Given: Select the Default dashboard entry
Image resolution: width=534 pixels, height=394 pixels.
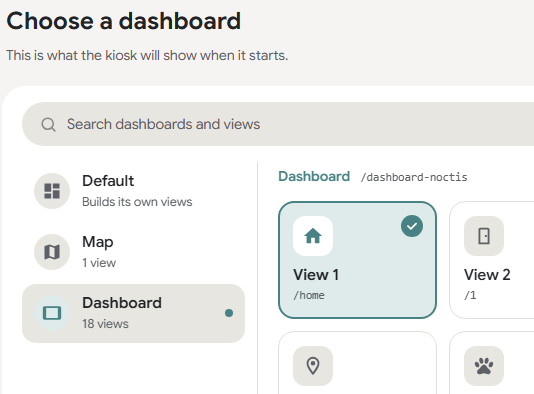Looking at the screenshot, I should (134, 191).
